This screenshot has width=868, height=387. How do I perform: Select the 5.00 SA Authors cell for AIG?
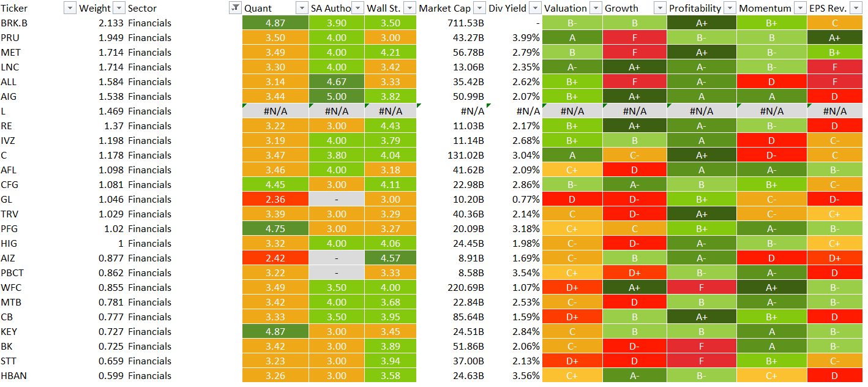[x=336, y=96]
